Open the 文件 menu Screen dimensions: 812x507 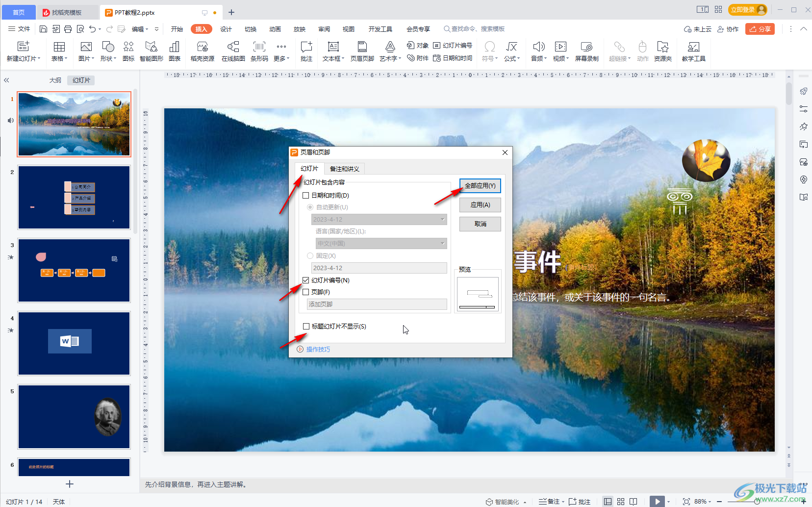click(x=20, y=29)
